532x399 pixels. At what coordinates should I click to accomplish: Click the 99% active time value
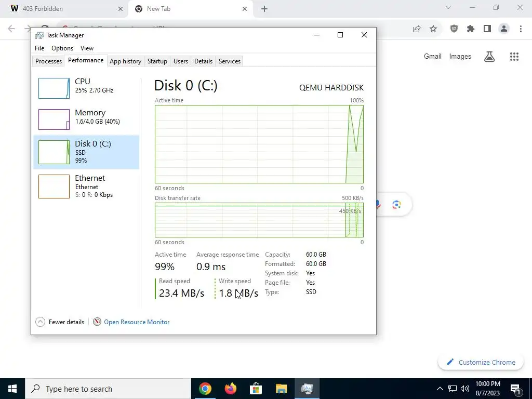[x=165, y=267]
